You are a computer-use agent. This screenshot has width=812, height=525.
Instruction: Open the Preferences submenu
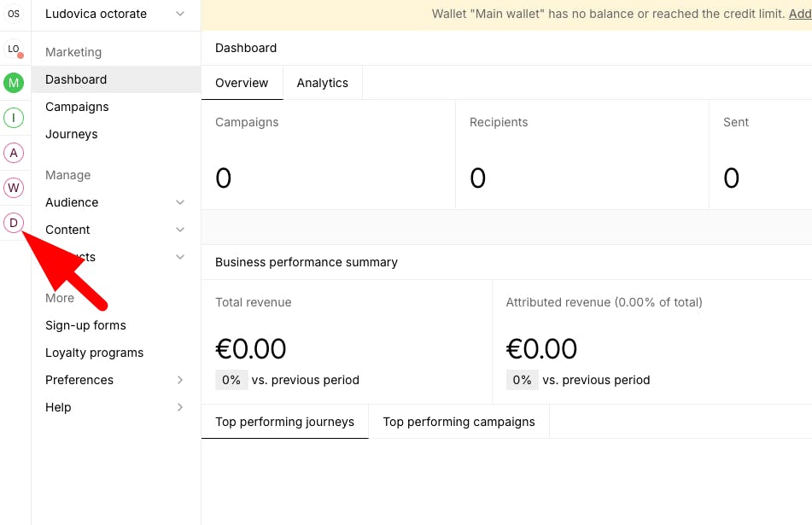(x=114, y=380)
